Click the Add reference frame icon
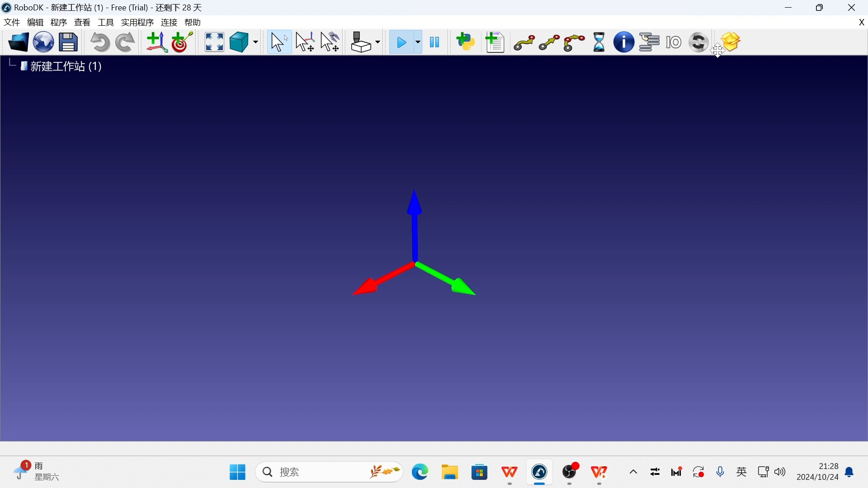868x488 pixels. pos(156,42)
